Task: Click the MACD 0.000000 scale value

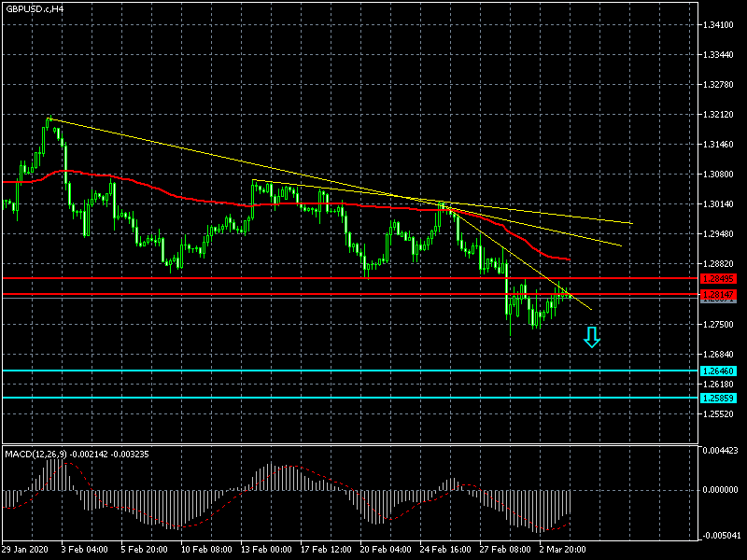Action: [723, 489]
